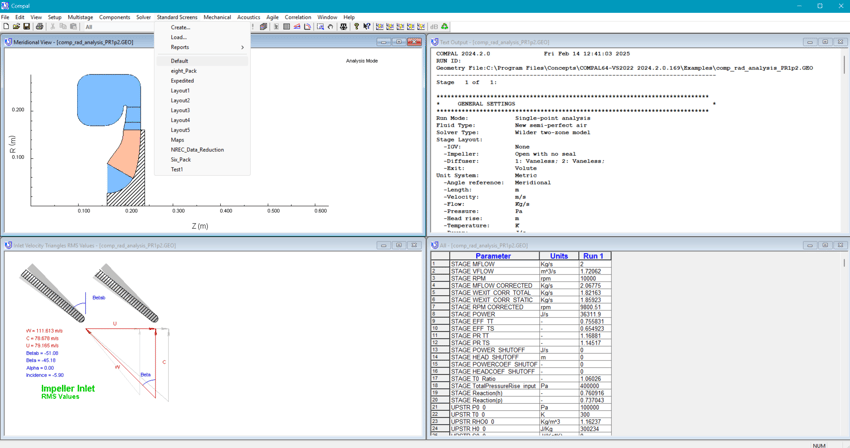Open the Multistage menu

pyautogui.click(x=80, y=17)
